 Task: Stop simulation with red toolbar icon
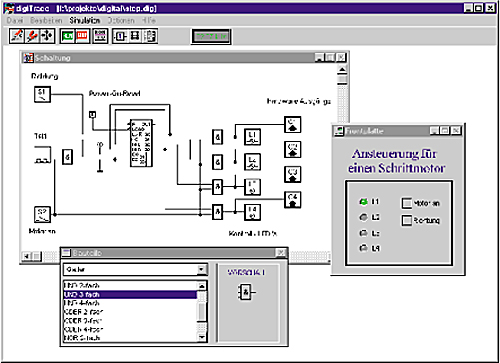coord(82,36)
